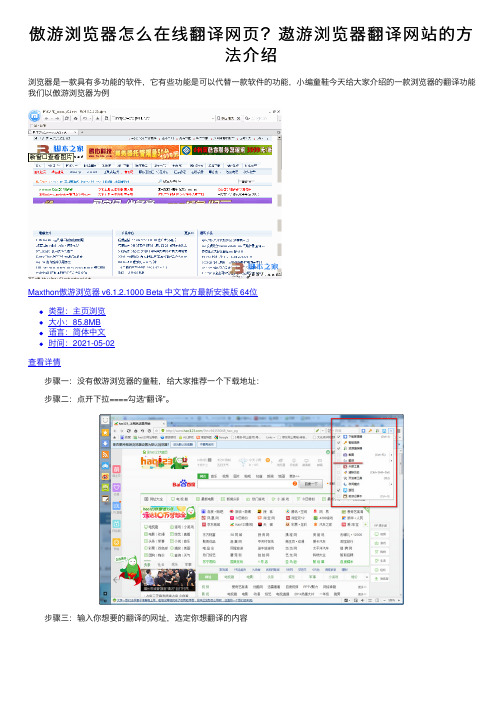This screenshot has height=713, width=504.
Task: Click the Baidu paw logo
Action: 184,484
